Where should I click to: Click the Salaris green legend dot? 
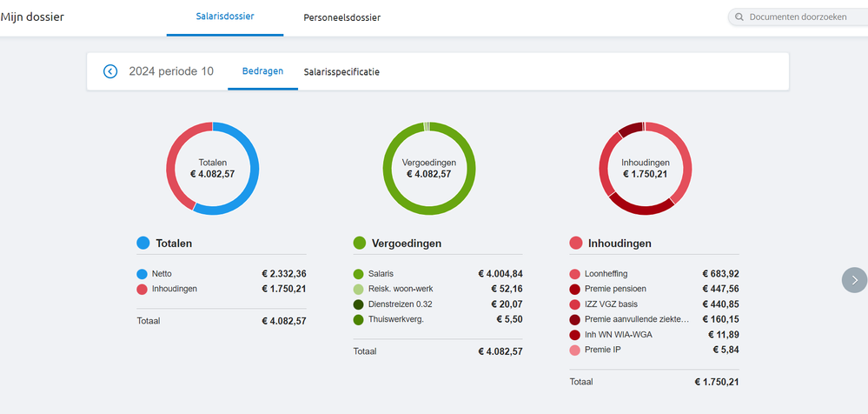click(x=358, y=274)
